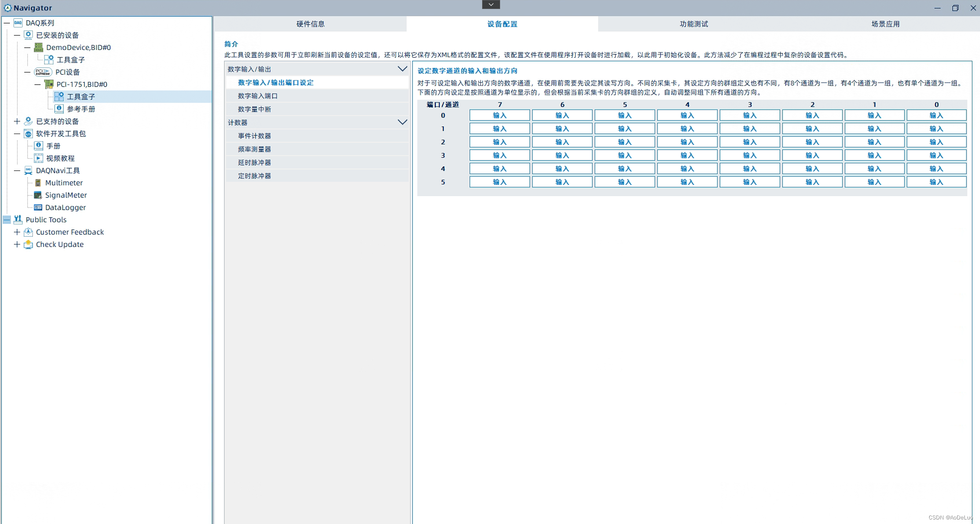
Task: Click the Navigator app logo icon
Action: point(8,8)
